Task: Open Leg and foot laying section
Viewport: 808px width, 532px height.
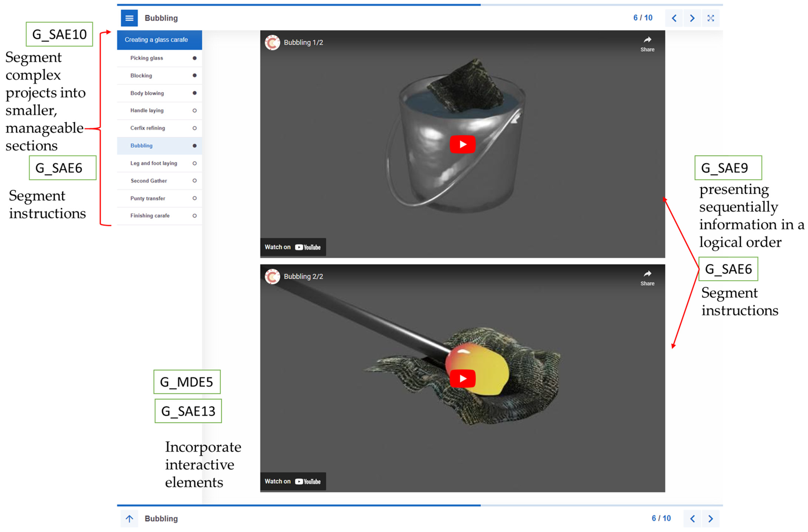Action: pos(154,163)
